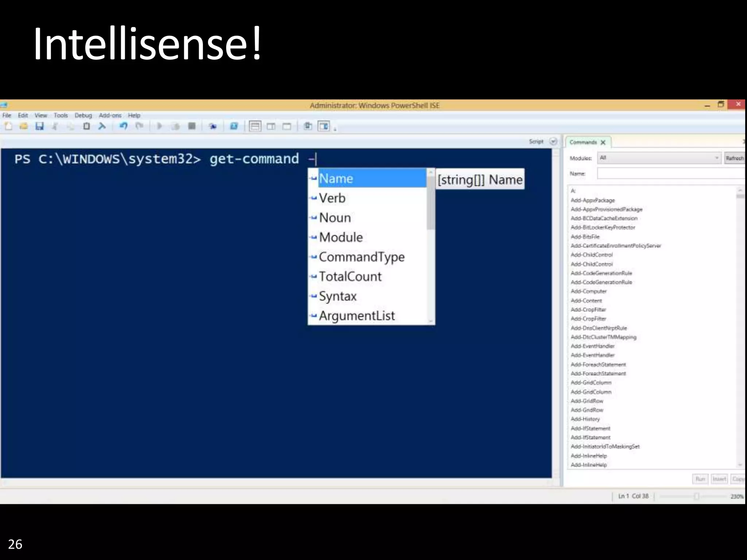Open the Edit menu

[23, 115]
